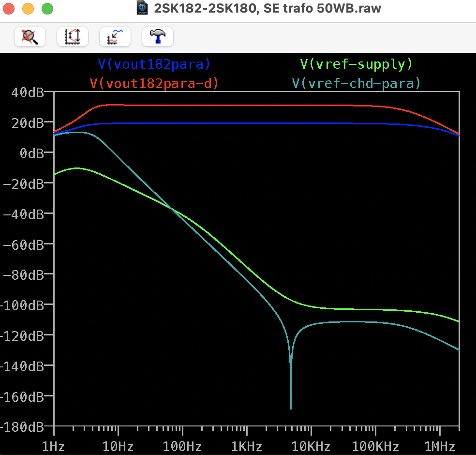Click the -60dB vertical axis label

(x=24, y=245)
